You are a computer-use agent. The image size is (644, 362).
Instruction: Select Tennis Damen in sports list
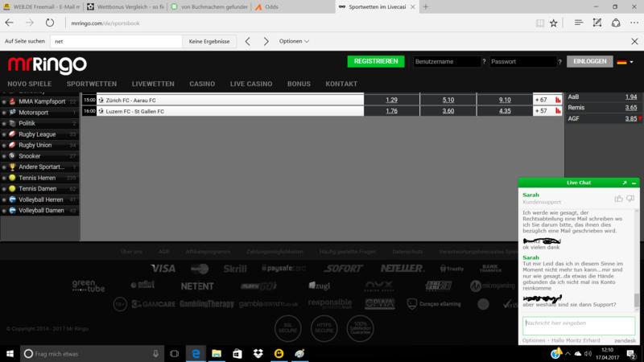[x=39, y=188]
